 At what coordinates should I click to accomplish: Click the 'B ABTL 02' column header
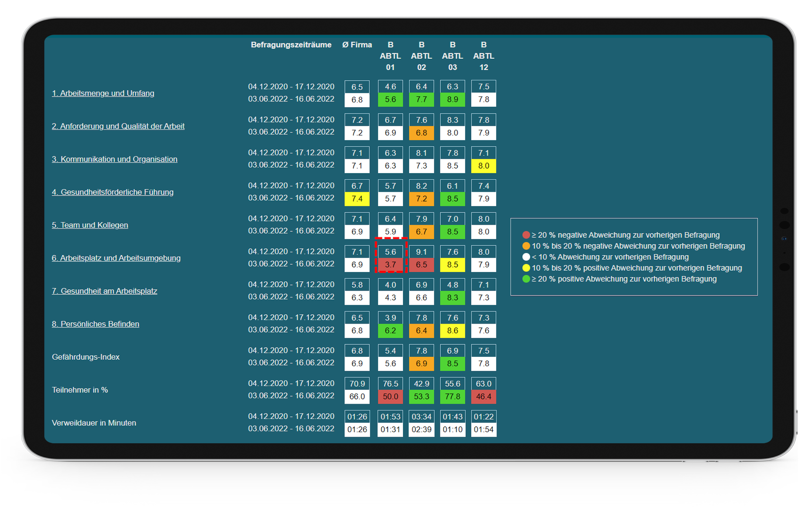coord(422,56)
